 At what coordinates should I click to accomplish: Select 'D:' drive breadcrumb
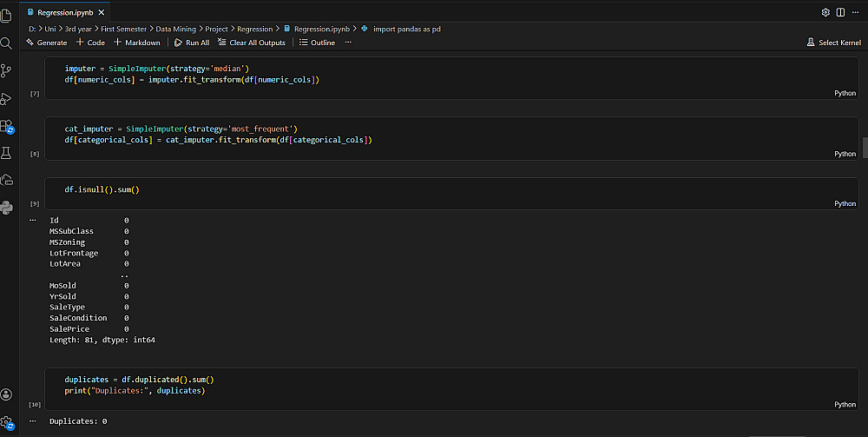point(32,29)
